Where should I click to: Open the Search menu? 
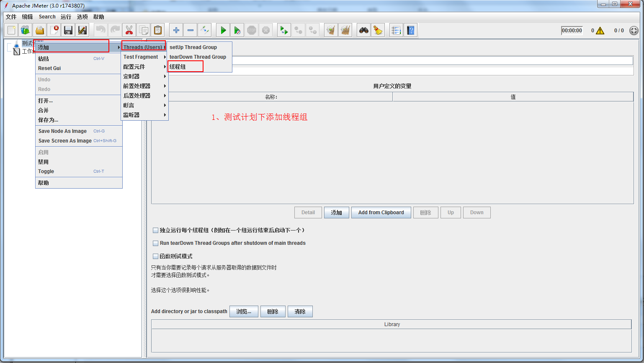coord(47,17)
